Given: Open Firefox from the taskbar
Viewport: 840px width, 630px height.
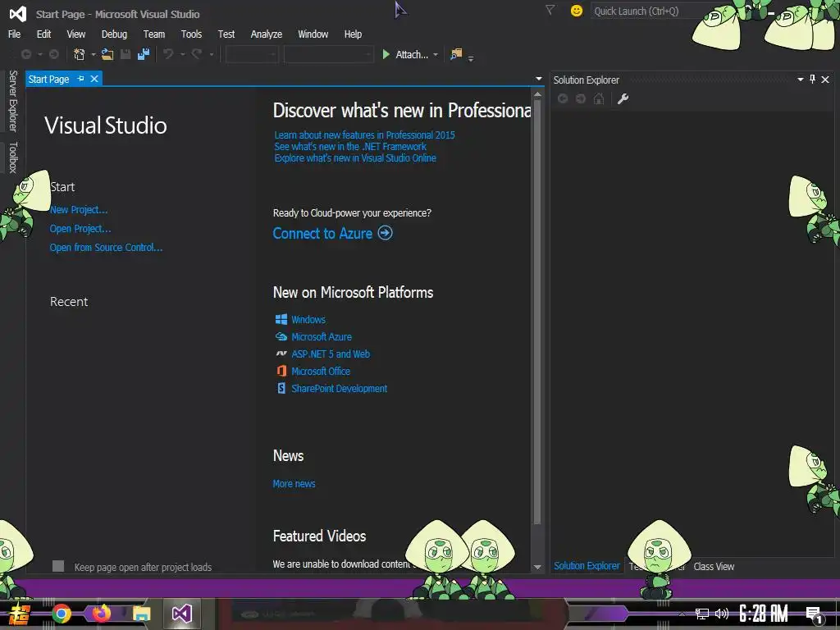Looking at the screenshot, I should 101,614.
